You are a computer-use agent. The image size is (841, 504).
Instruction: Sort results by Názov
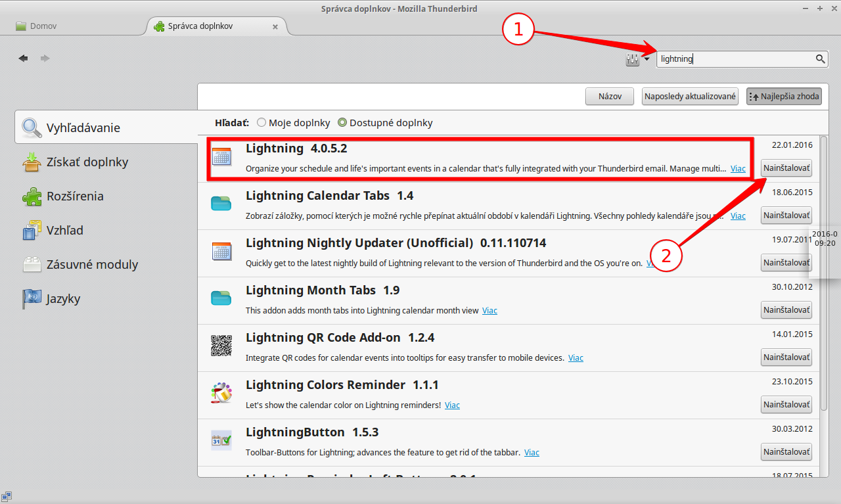(610, 97)
